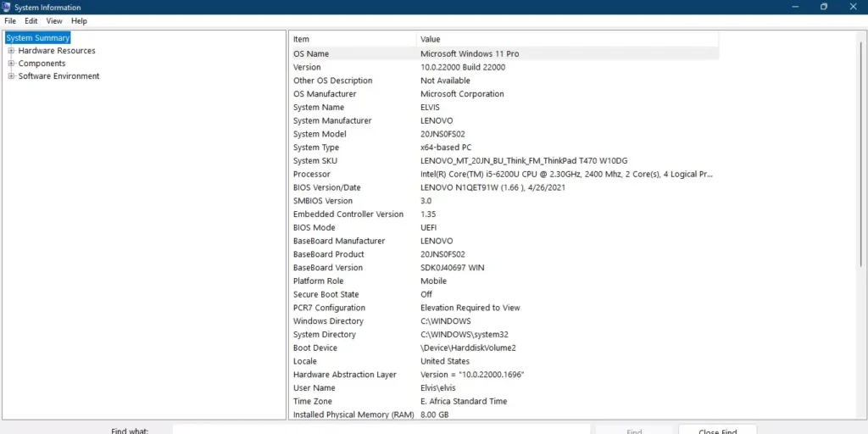Click the Close Find button
Screen dimensions: 868x434
pyautogui.click(x=717, y=430)
